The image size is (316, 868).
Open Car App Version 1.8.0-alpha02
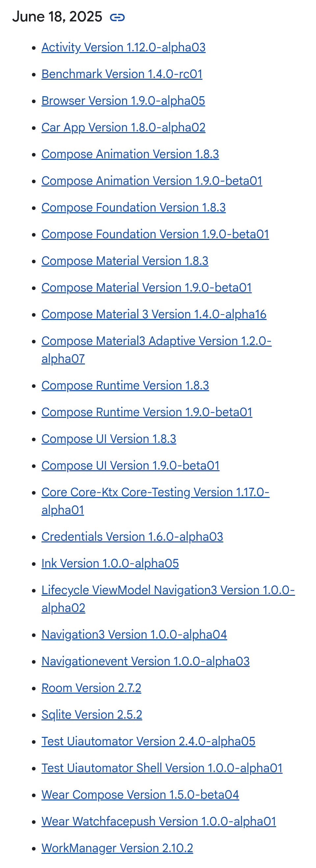pos(123,128)
